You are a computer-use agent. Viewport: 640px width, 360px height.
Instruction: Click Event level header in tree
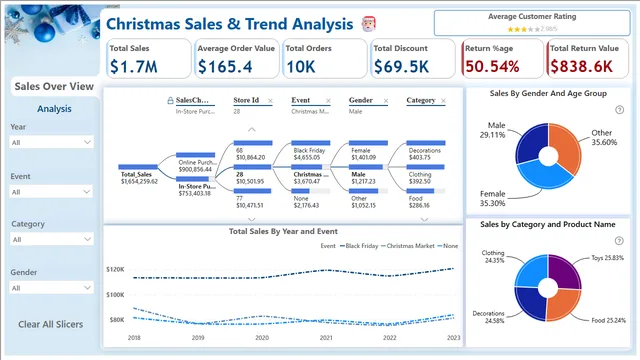tap(300, 100)
